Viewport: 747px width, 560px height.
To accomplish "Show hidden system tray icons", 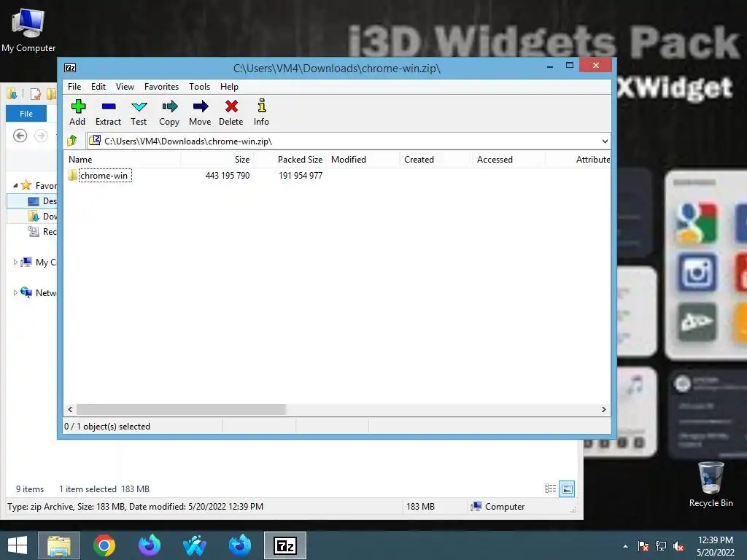I will click(x=625, y=546).
